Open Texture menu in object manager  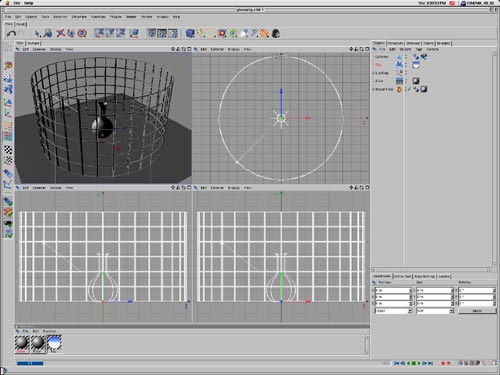click(x=432, y=49)
